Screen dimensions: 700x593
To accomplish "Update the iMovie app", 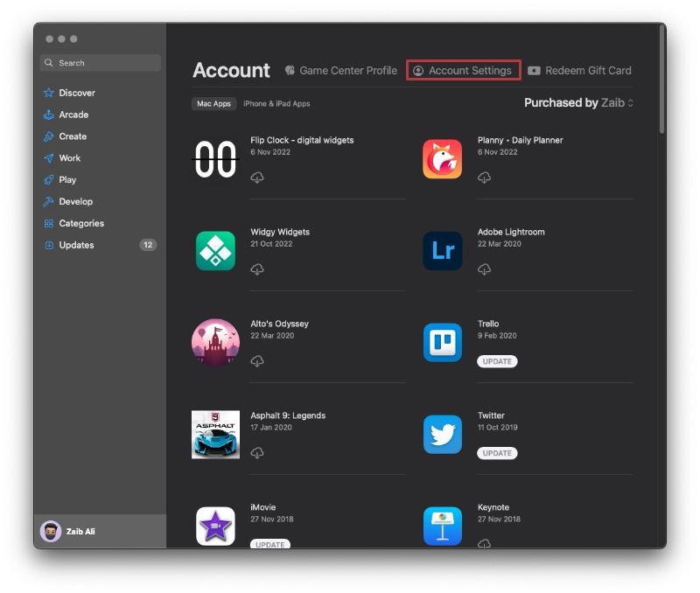I will [270, 544].
